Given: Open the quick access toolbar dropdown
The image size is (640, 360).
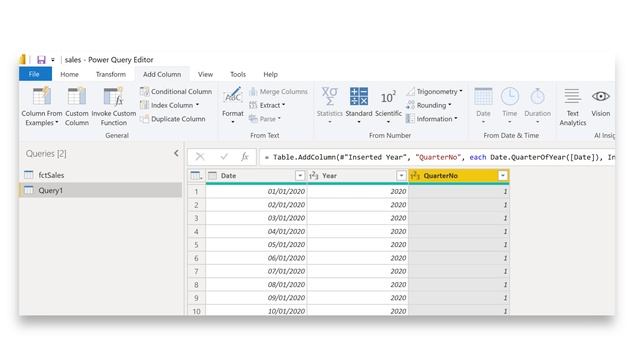Looking at the screenshot, I should pos(53,60).
